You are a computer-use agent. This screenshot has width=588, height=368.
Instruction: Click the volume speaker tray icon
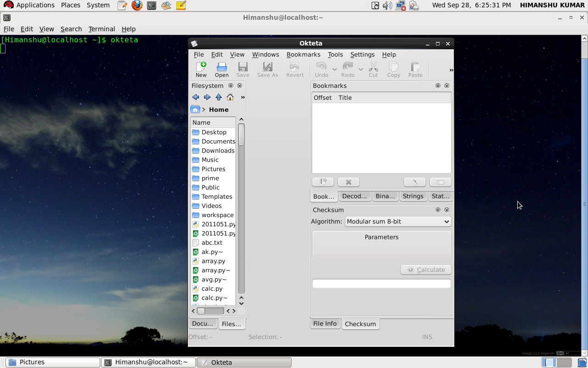coord(388,6)
